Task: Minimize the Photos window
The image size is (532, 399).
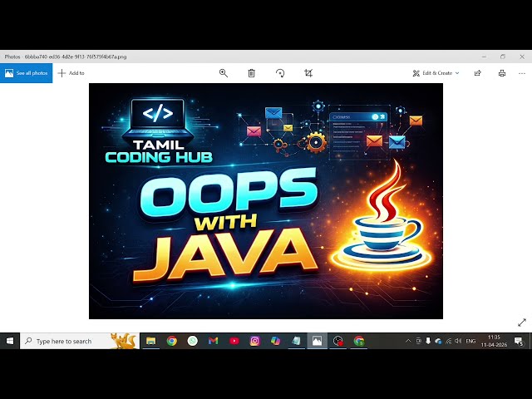Action: point(484,57)
